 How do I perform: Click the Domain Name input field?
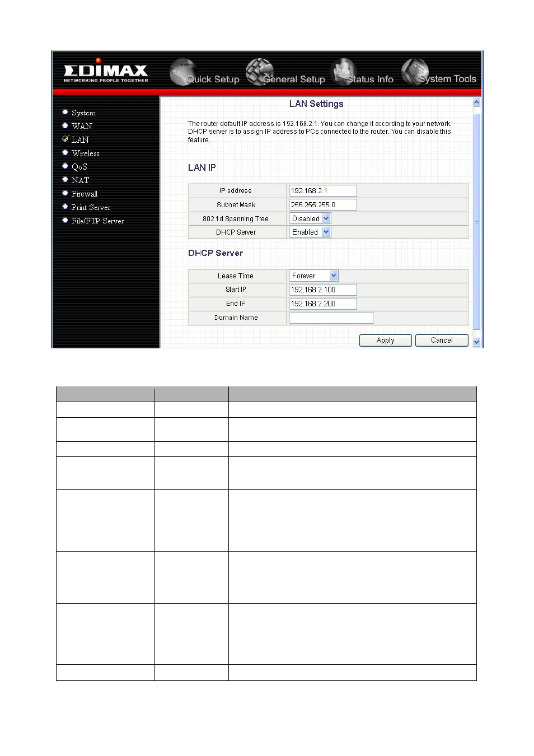[x=331, y=318]
